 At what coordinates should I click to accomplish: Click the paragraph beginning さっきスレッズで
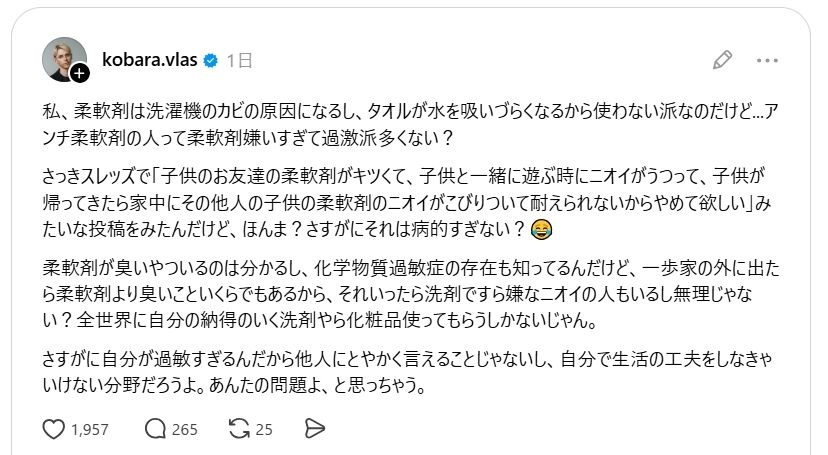pyautogui.click(x=407, y=203)
